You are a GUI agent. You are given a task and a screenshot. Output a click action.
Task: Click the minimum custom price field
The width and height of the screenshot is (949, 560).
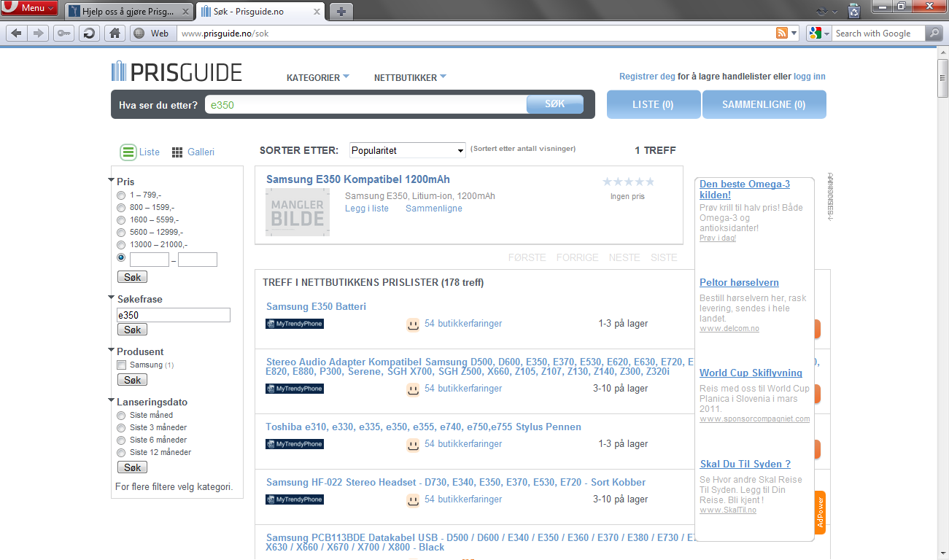(150, 260)
